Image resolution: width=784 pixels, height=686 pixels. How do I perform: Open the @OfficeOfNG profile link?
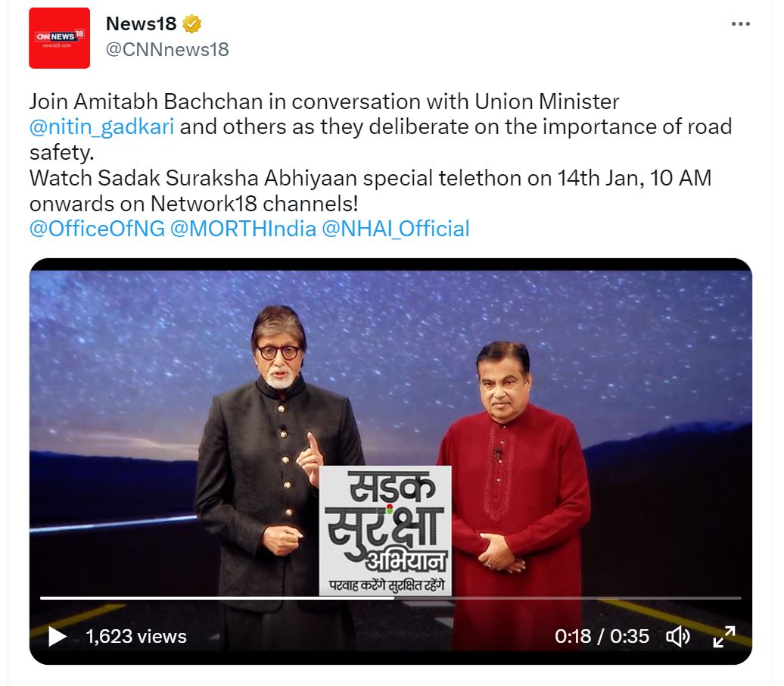[97, 229]
